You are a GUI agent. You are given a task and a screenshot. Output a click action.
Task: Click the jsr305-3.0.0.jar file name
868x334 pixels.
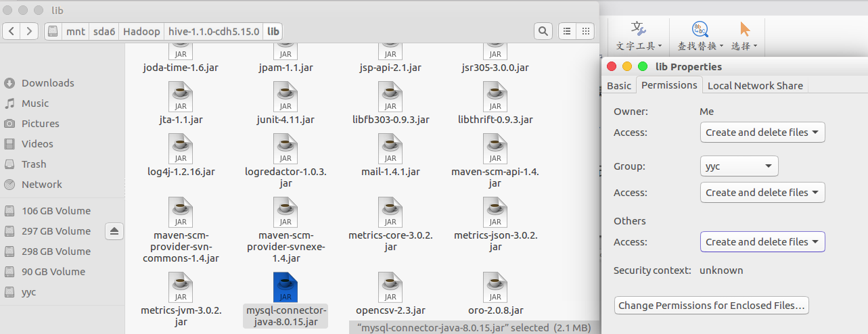point(495,68)
